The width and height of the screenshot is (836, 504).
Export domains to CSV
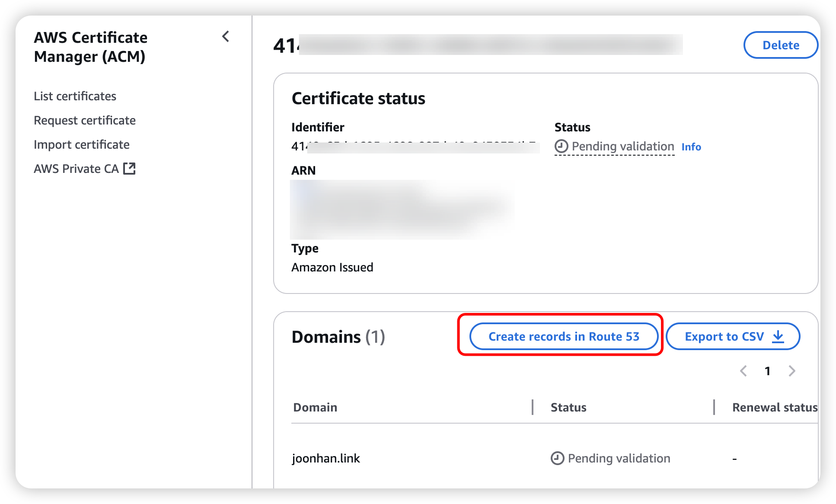(724, 336)
